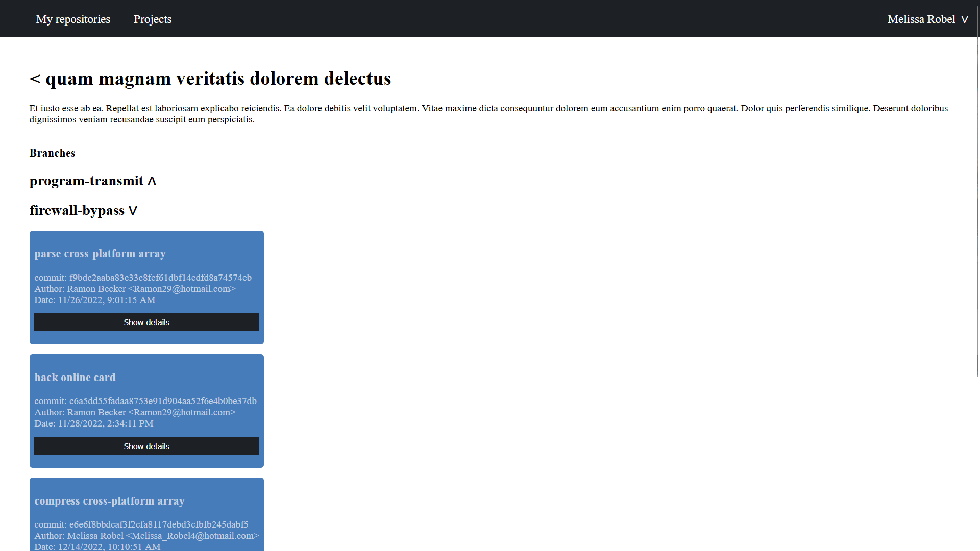Click Melissa Robel author line in third commit
The height and width of the screenshot is (551, 980).
click(146, 536)
